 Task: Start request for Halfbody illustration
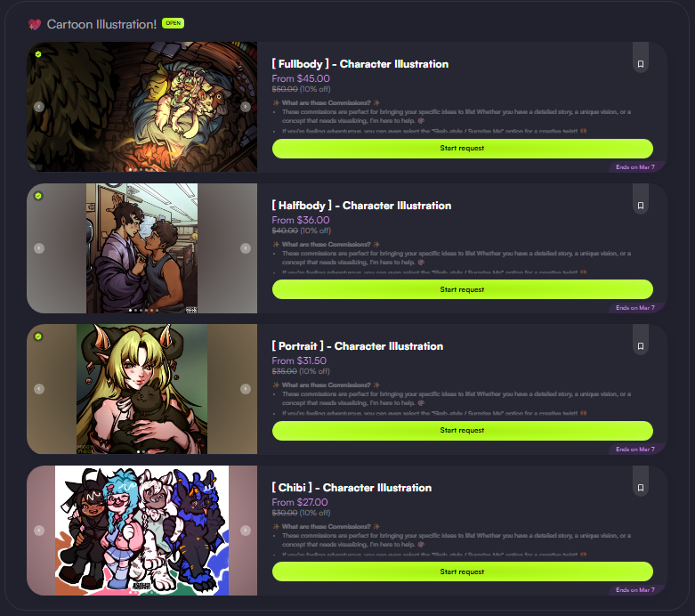click(x=463, y=289)
